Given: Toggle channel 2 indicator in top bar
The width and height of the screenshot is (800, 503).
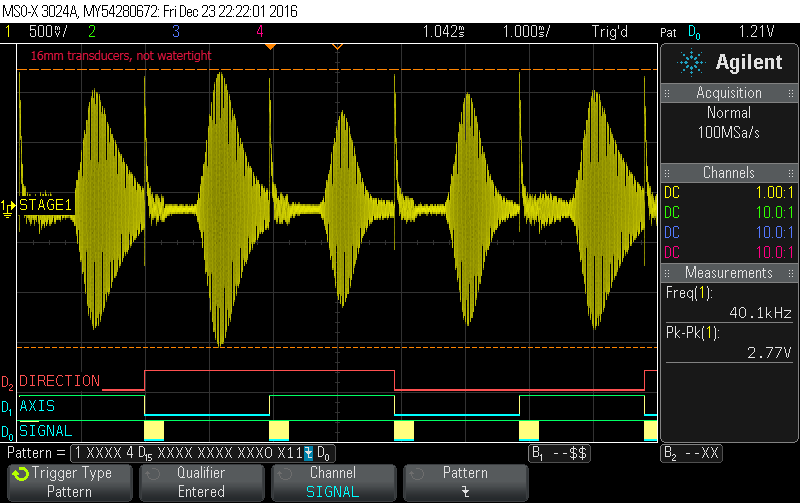Looking at the screenshot, I should (92, 31).
